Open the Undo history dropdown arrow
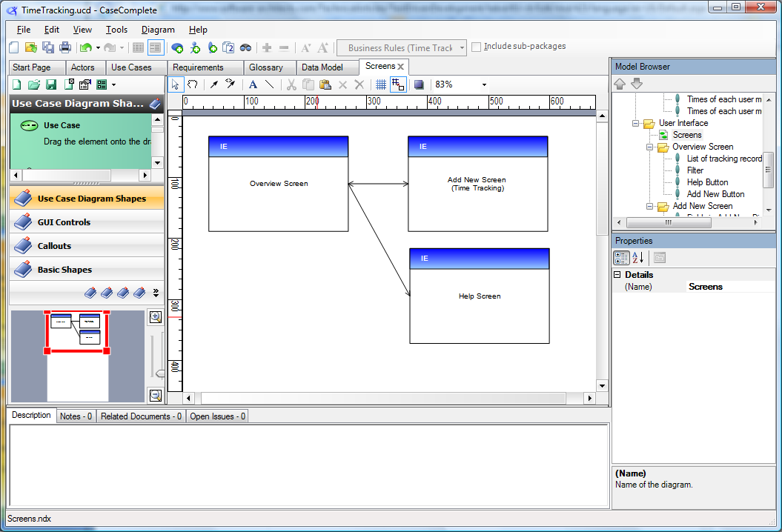This screenshot has height=532, width=782. coord(98,48)
